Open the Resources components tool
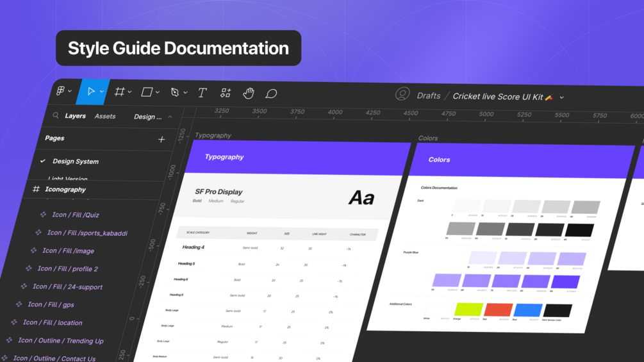The image size is (644, 362). [x=226, y=93]
